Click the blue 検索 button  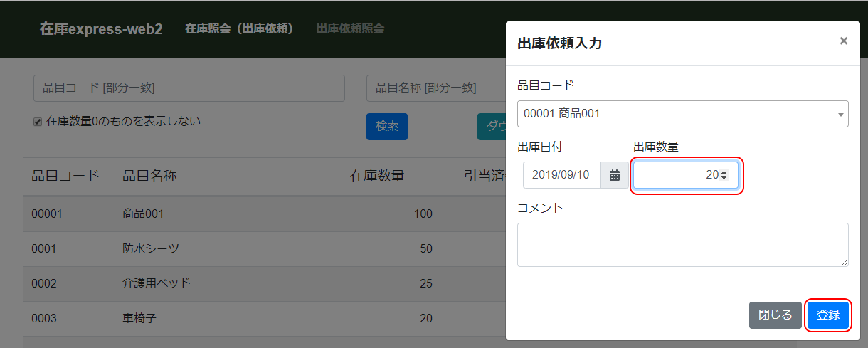[387, 126]
